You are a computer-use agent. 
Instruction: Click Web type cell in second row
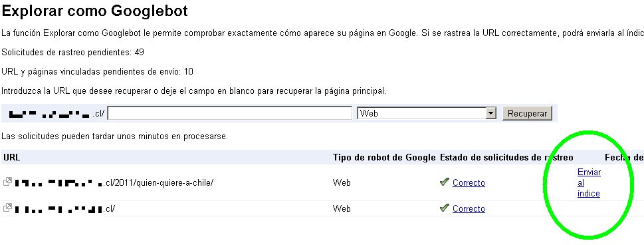342,209
